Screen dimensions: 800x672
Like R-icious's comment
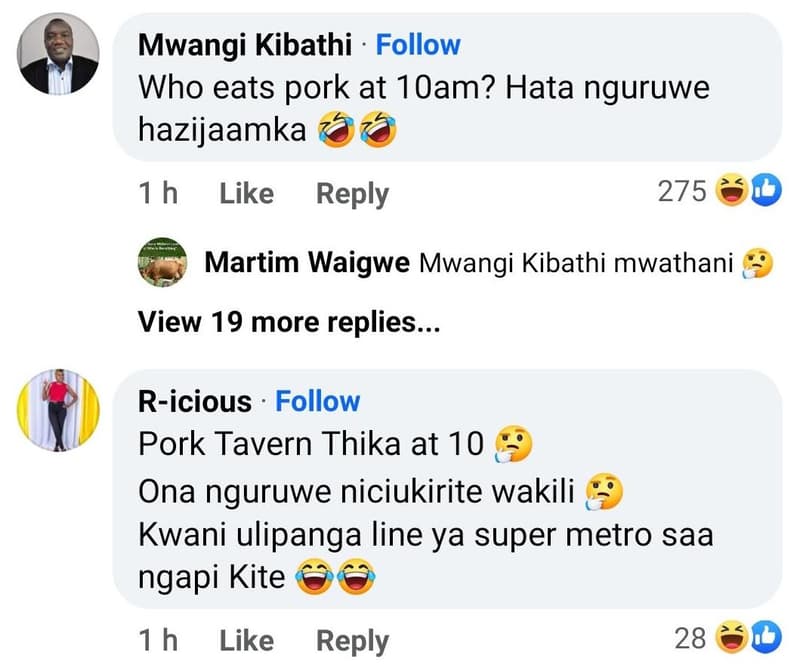tap(246, 640)
